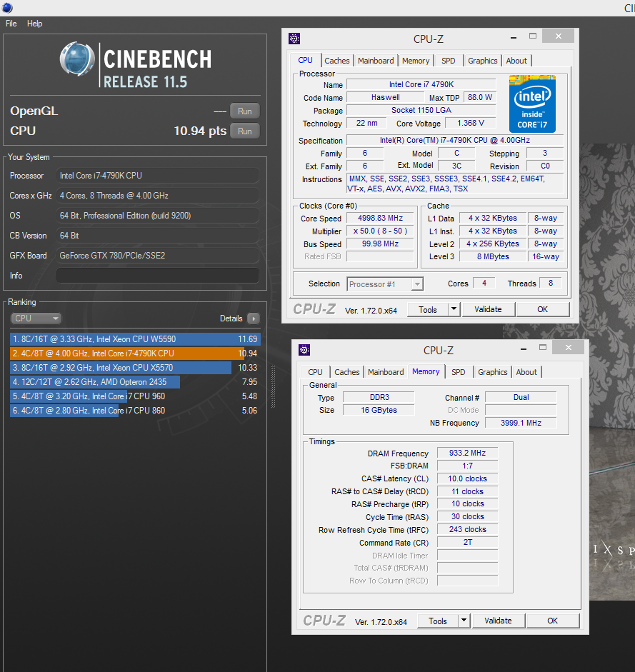Click the Multiplier value x 50.0
This screenshot has width=635, height=672.
380,231
